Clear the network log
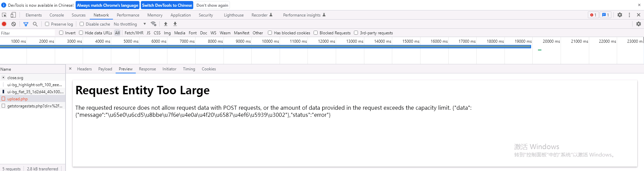Viewport: 644px width, 171px height. tap(13, 24)
